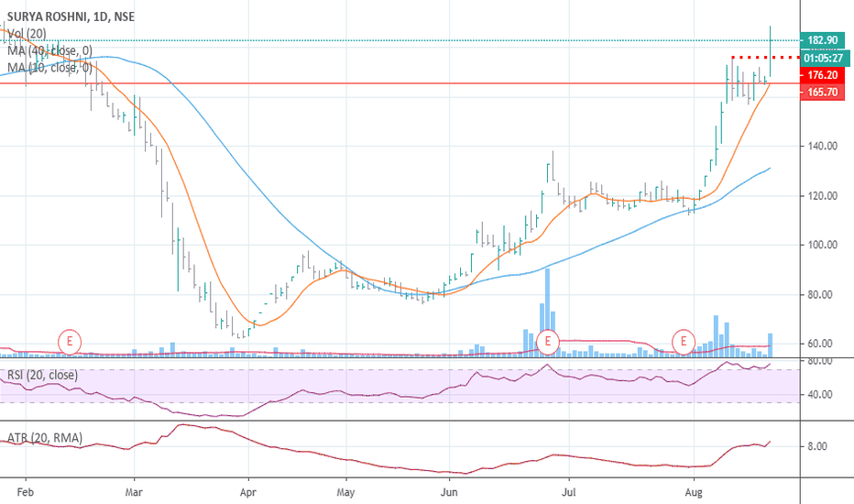Click the 176.20 red price label
This screenshot has width=854, height=504.
point(823,75)
